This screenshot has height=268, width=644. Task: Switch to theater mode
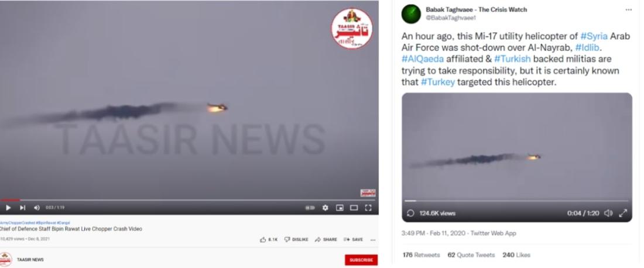point(354,208)
